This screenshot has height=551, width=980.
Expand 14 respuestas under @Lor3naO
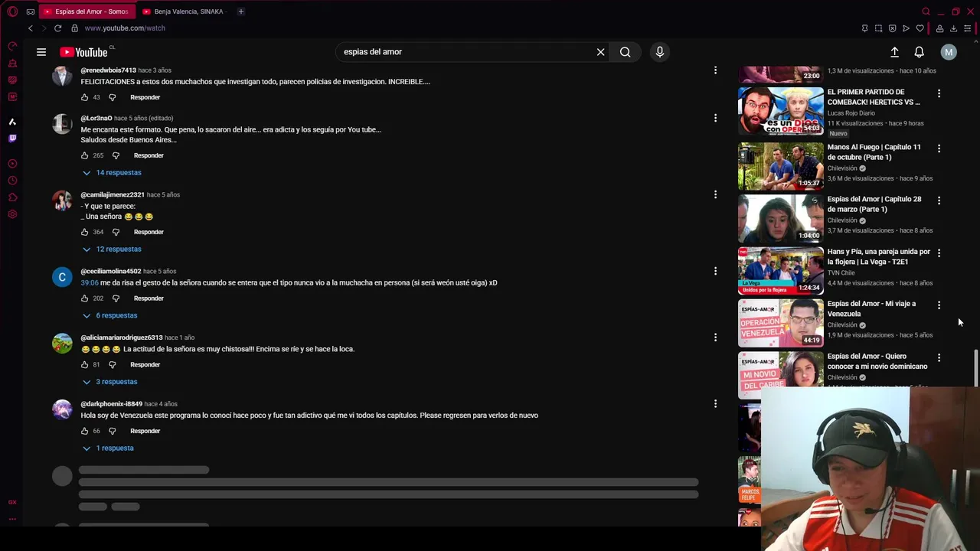coord(112,173)
